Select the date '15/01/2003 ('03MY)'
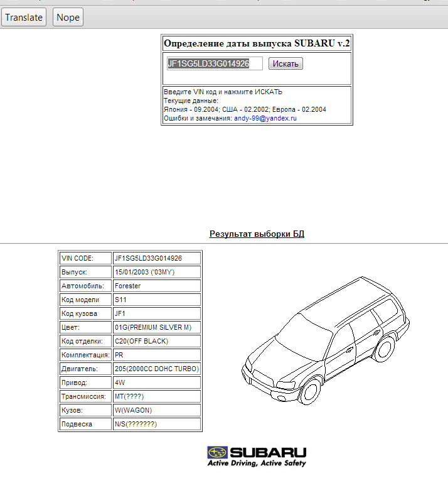The height and width of the screenshot is (493, 448). 157,272
